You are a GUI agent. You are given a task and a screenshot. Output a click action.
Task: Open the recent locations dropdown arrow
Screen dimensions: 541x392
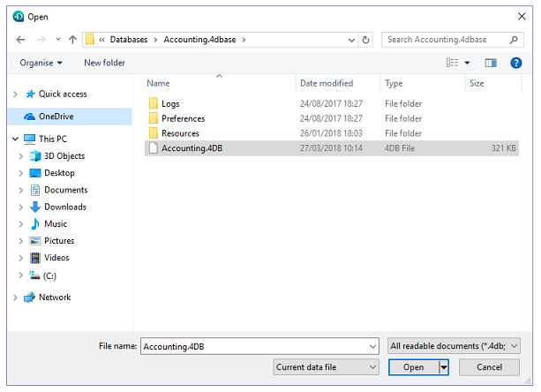tap(58, 40)
